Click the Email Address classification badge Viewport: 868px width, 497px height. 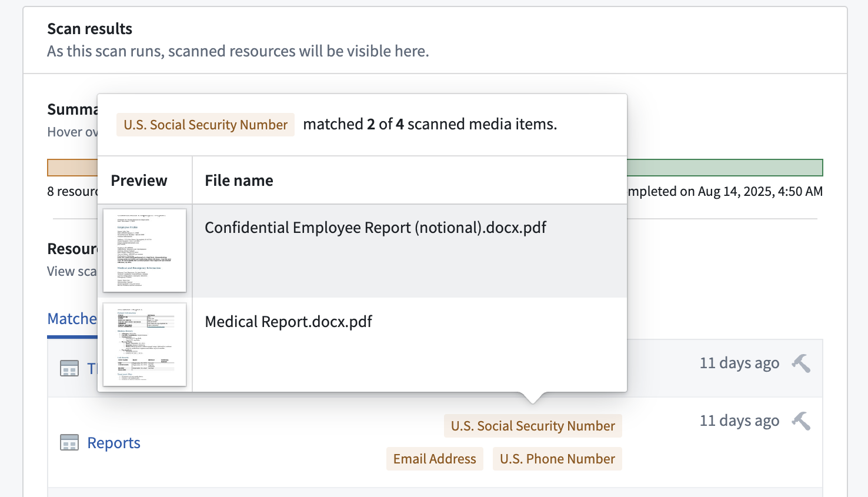(x=435, y=458)
